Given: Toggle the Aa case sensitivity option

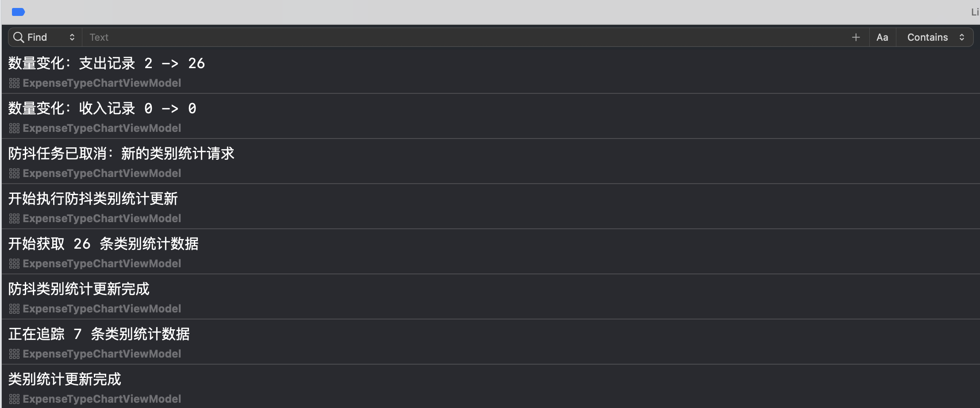Looking at the screenshot, I should (x=882, y=37).
